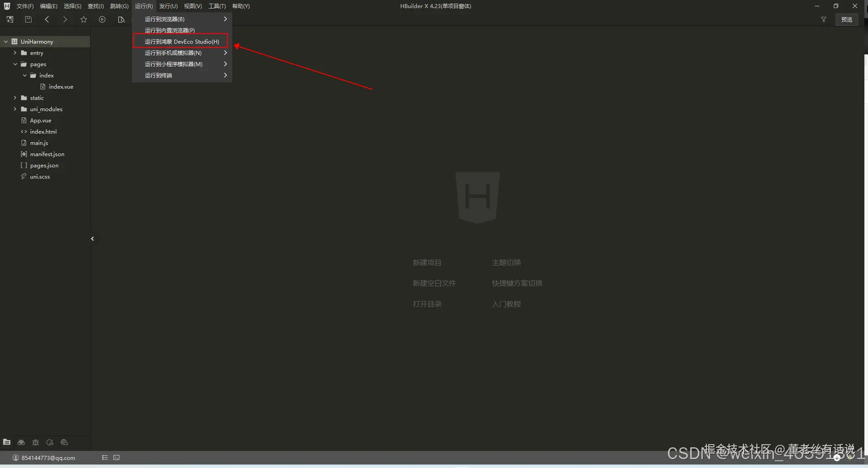This screenshot has width=868, height=468.
Task: Click the 主题切换 link
Action: coord(506,262)
